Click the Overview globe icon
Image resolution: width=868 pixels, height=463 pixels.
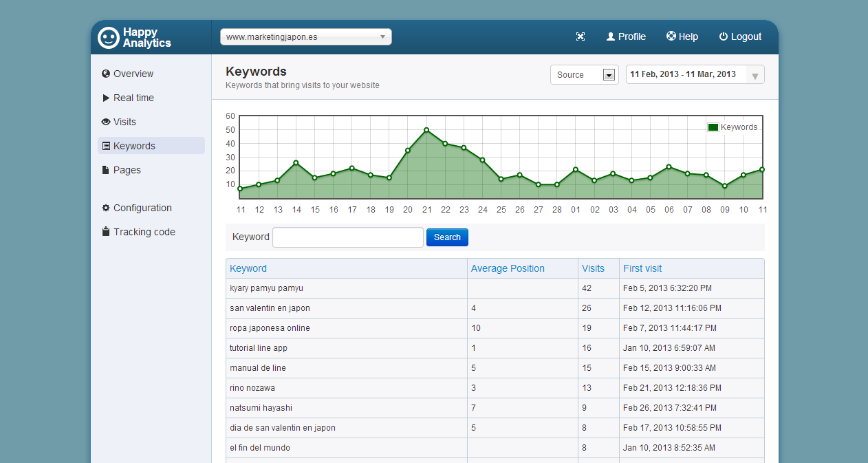106,74
